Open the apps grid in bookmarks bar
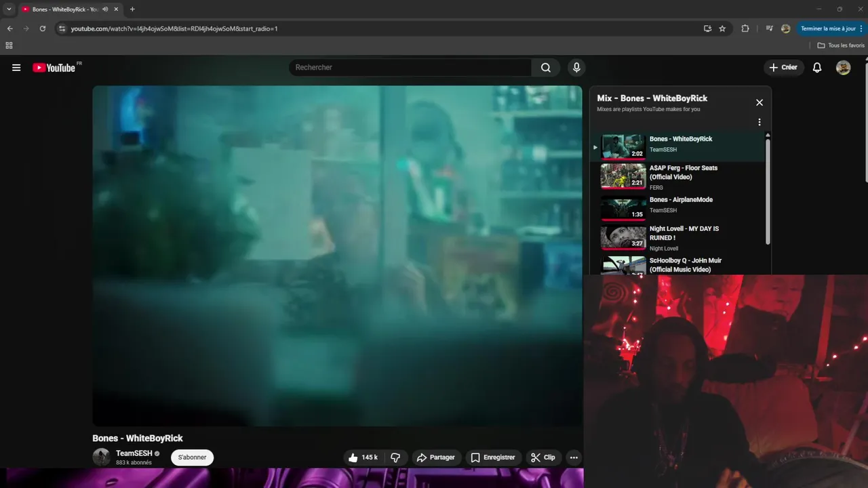The image size is (868, 488). click(x=9, y=45)
